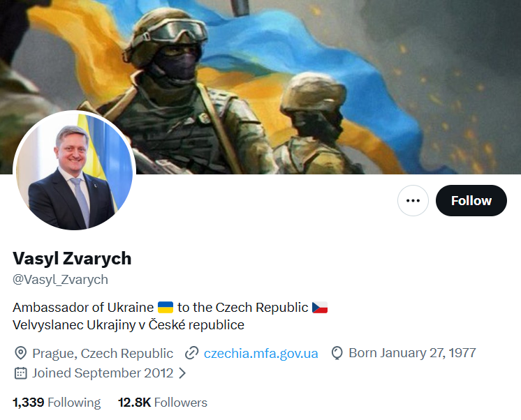This screenshot has width=521, height=420.
Task: Click the Joined September 2012 text
Action: (103, 373)
